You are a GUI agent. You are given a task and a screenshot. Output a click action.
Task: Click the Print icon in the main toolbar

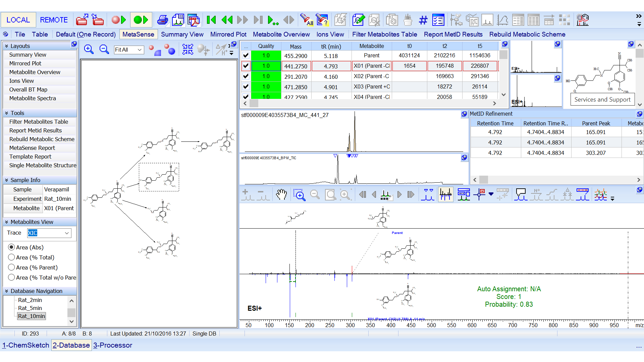[162, 20]
